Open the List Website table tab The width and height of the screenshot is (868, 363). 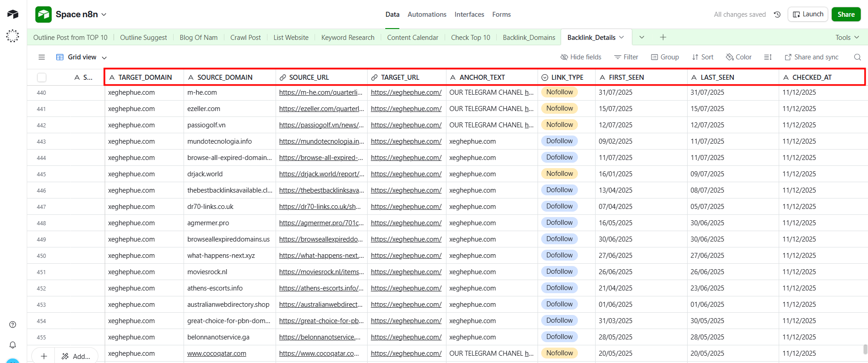(291, 37)
